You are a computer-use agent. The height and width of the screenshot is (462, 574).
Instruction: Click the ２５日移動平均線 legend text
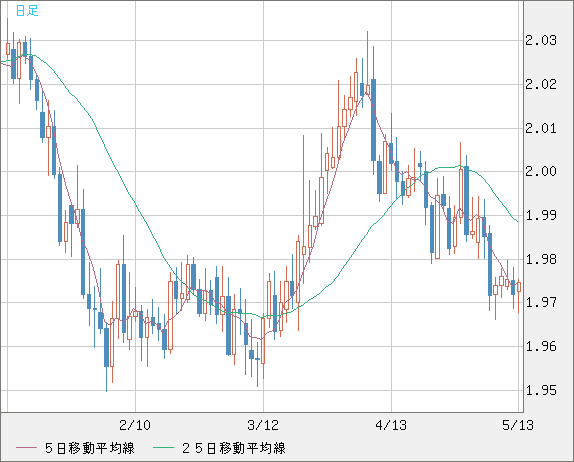click(234, 448)
